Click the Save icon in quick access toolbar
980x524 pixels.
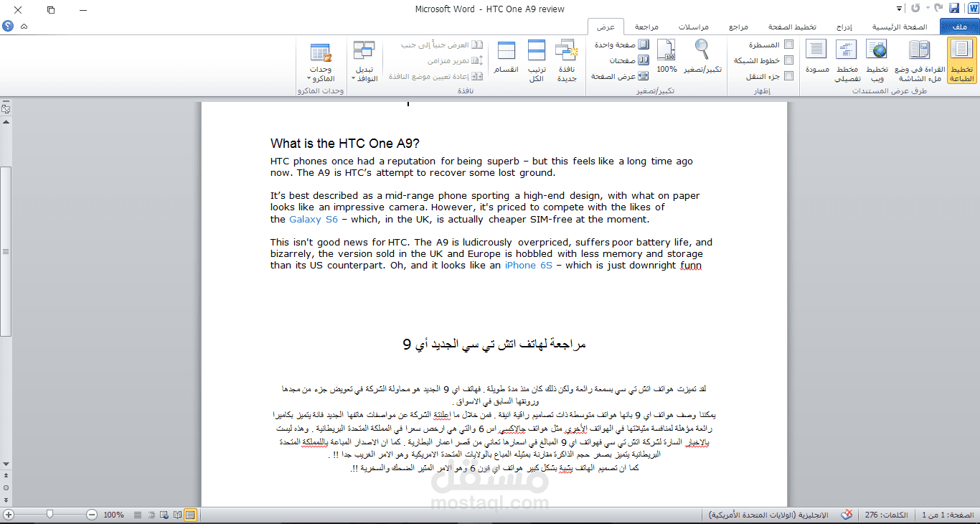(954, 9)
